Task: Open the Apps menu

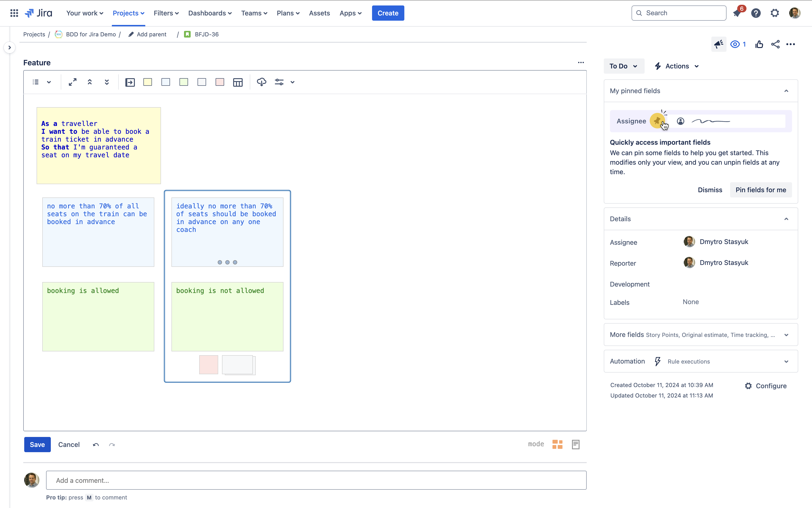Action: pos(350,13)
